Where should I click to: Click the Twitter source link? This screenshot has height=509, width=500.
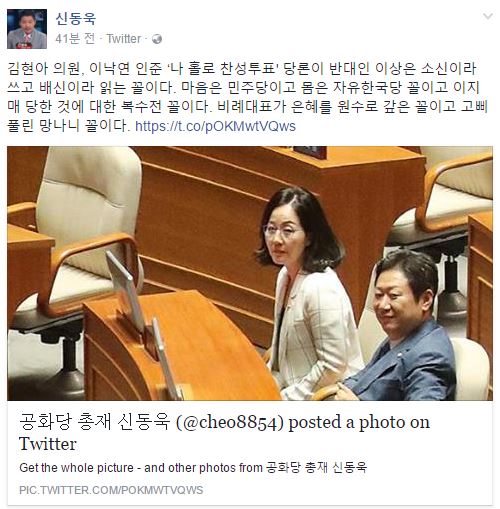point(124,39)
